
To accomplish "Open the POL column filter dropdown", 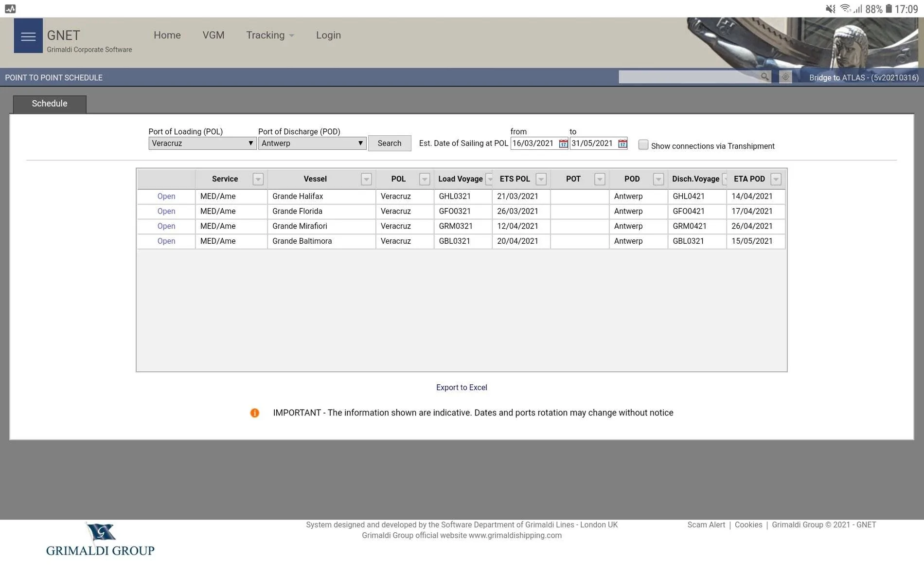I will [x=425, y=180].
